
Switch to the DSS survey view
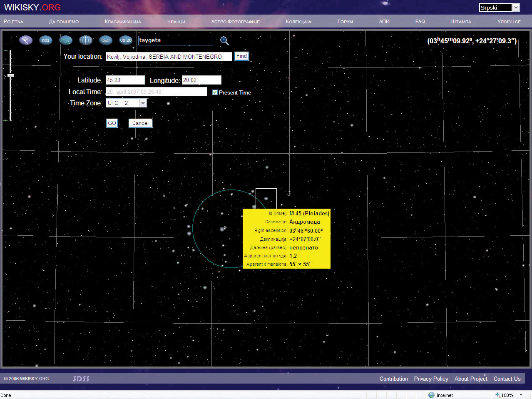(x=46, y=40)
